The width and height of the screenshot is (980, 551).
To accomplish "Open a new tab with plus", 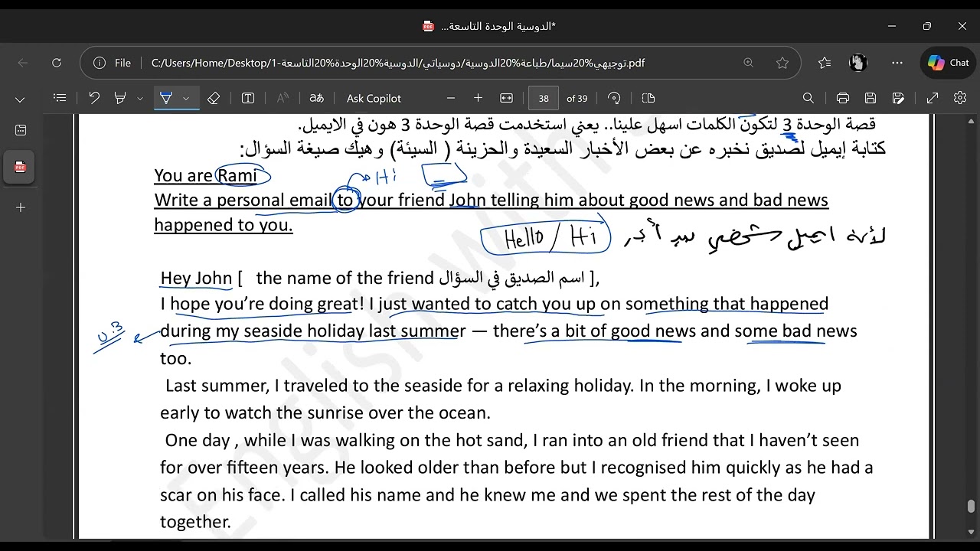I will click(21, 207).
